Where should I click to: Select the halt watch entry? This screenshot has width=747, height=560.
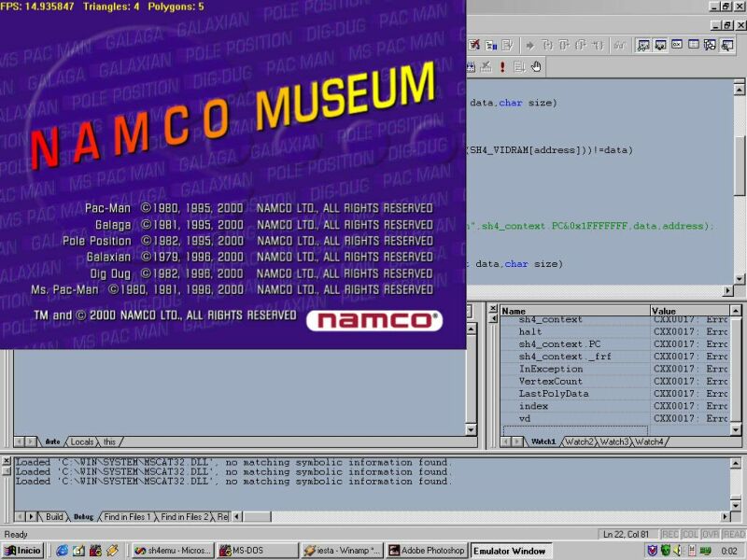(x=614, y=331)
